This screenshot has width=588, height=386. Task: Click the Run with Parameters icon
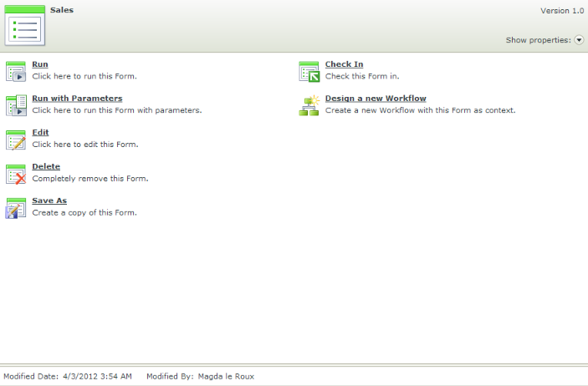pos(16,105)
